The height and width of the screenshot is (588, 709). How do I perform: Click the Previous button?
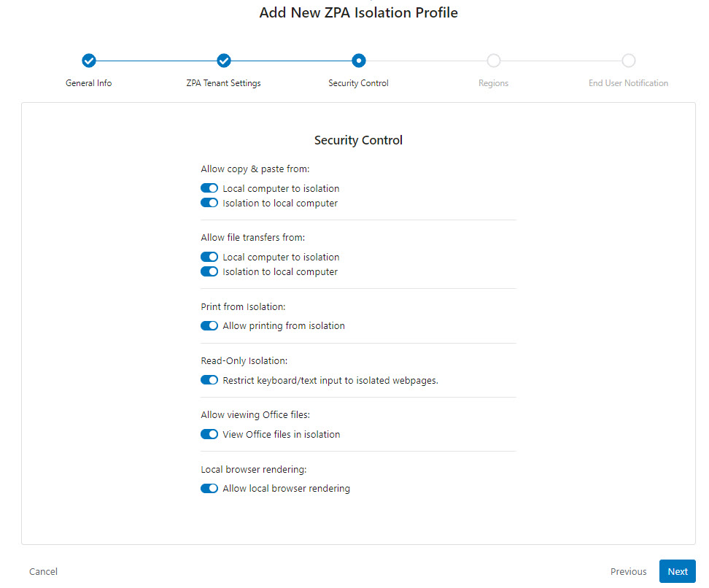628,571
